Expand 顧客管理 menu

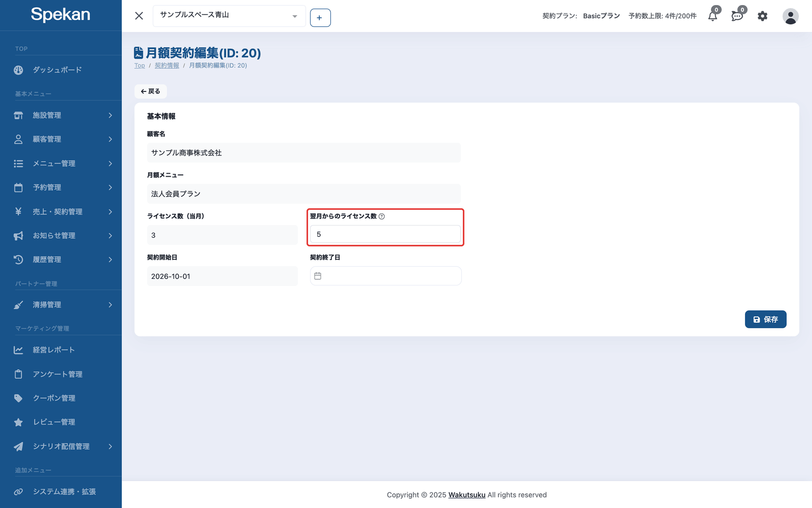click(x=61, y=139)
